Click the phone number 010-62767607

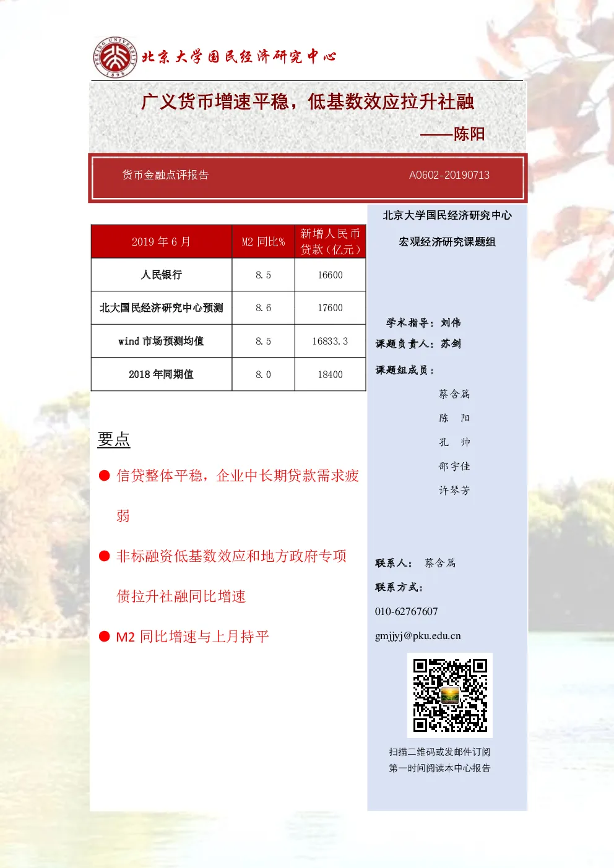pos(406,611)
